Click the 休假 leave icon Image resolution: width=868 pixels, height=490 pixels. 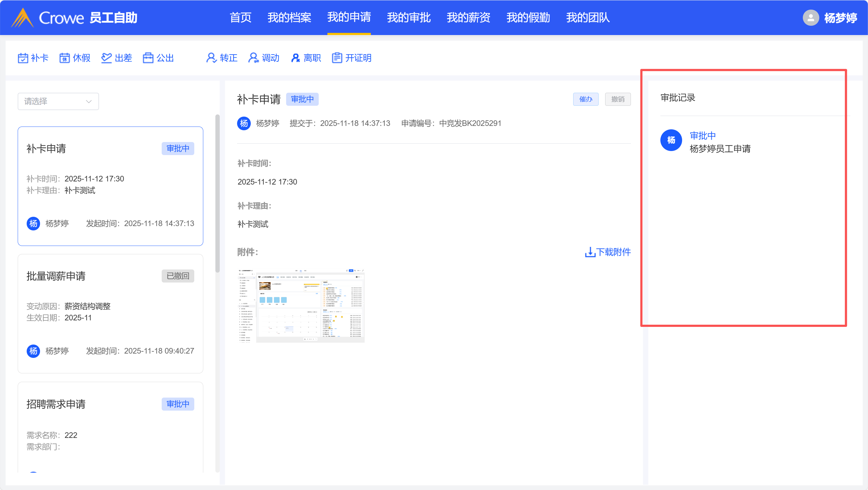coord(64,58)
